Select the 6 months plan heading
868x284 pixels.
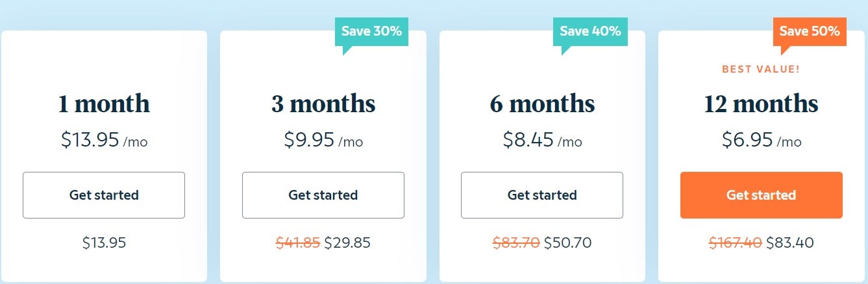point(542,104)
